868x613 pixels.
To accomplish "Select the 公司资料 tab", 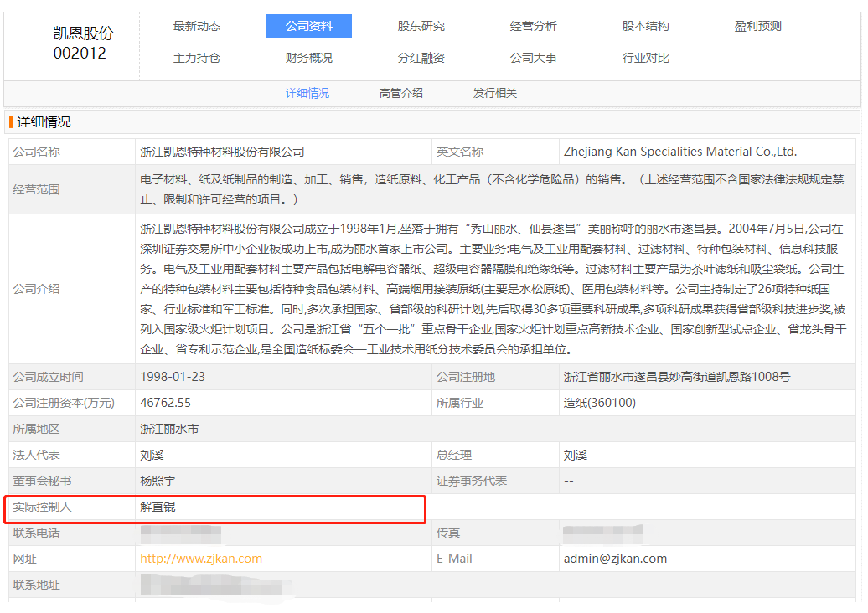I will tap(308, 26).
